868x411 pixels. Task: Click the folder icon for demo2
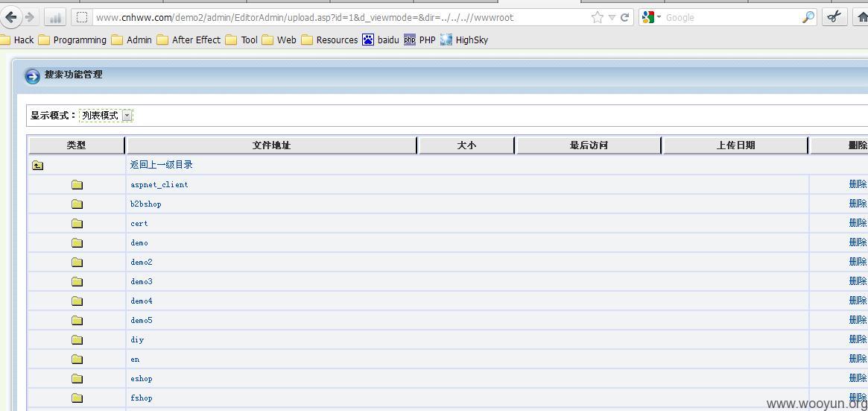77,262
